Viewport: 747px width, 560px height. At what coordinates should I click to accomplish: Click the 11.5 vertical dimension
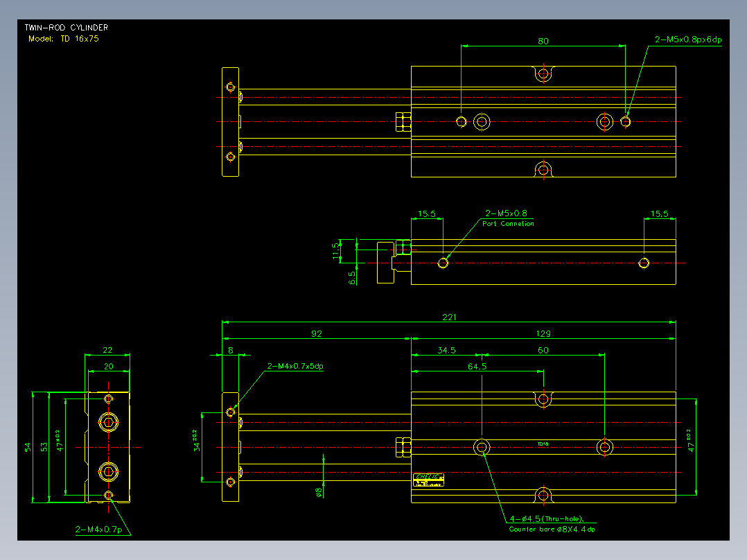coord(336,251)
